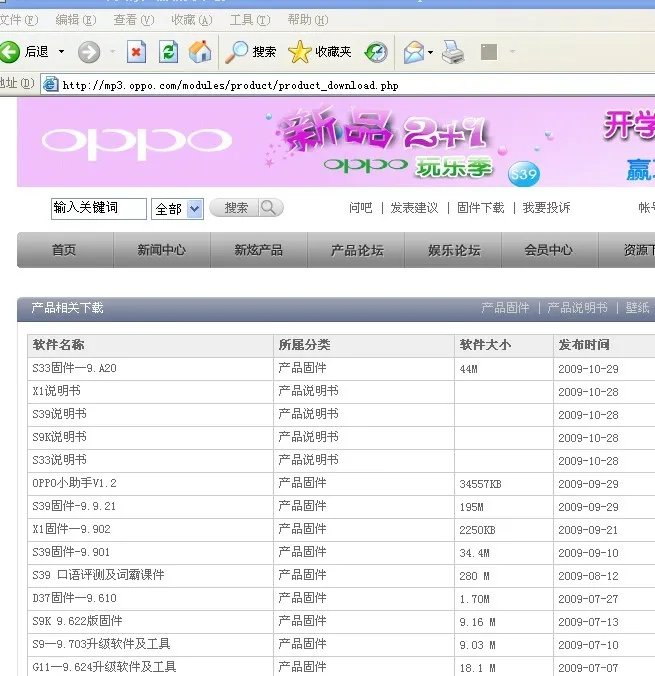This screenshot has height=676, width=655.
Task: Click OPPO小助手V1.2 entry
Action: click(74, 483)
